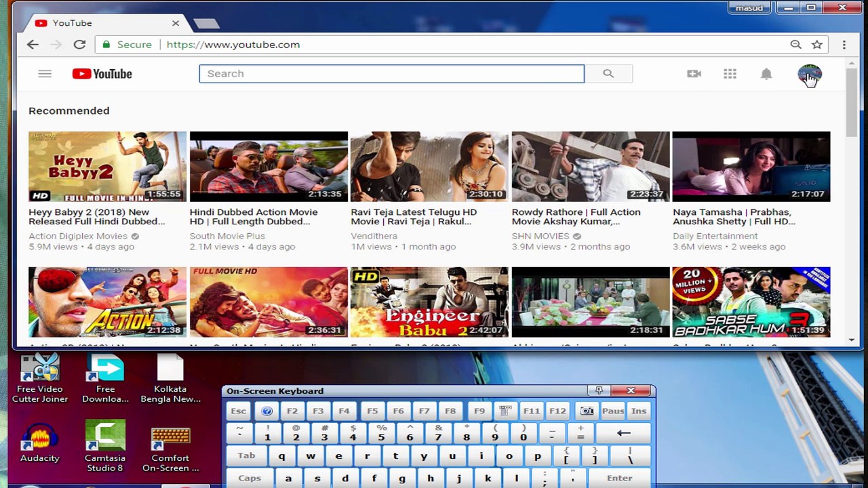Image resolution: width=868 pixels, height=488 pixels.
Task: Open the Free Video Cutter Joiner desktop icon
Action: (x=40, y=378)
